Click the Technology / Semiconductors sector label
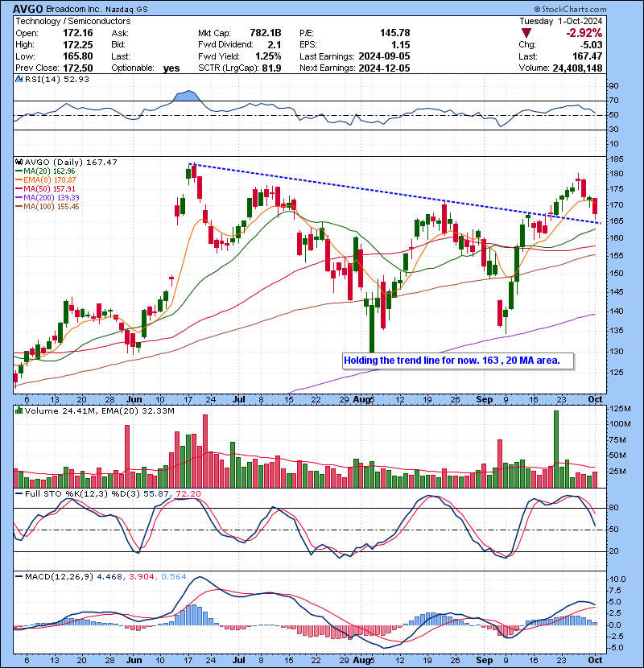Image resolution: width=644 pixels, height=668 pixels. coord(73,21)
